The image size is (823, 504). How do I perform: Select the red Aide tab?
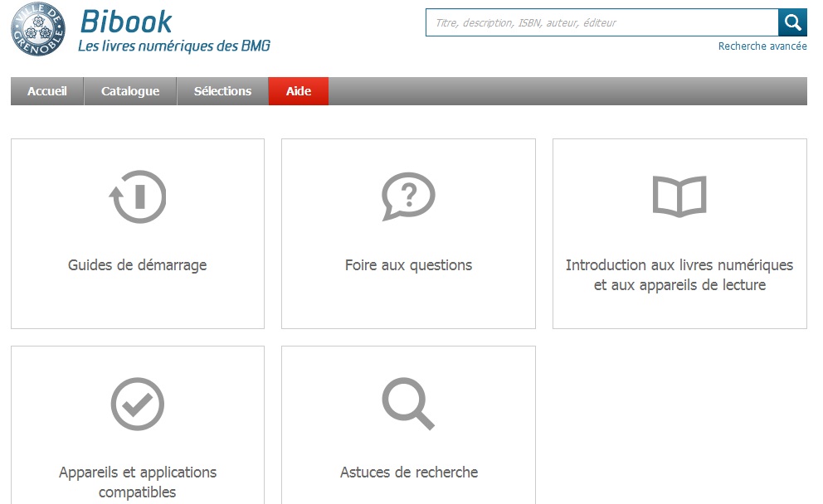299,91
